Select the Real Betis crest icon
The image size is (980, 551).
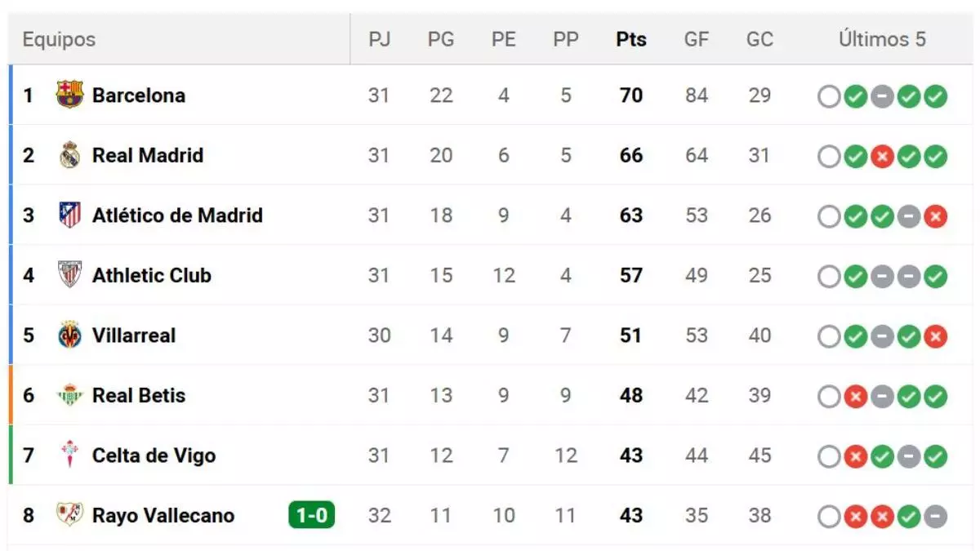(x=69, y=396)
